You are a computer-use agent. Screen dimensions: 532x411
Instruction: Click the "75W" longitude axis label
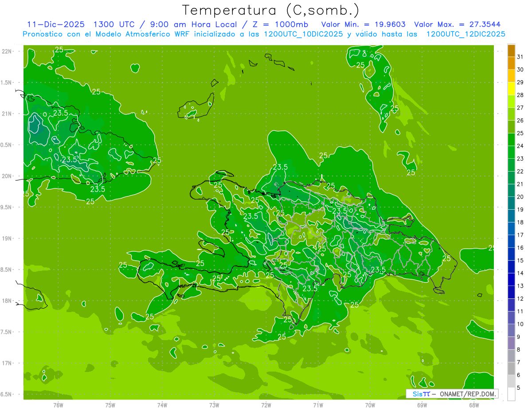point(110,405)
